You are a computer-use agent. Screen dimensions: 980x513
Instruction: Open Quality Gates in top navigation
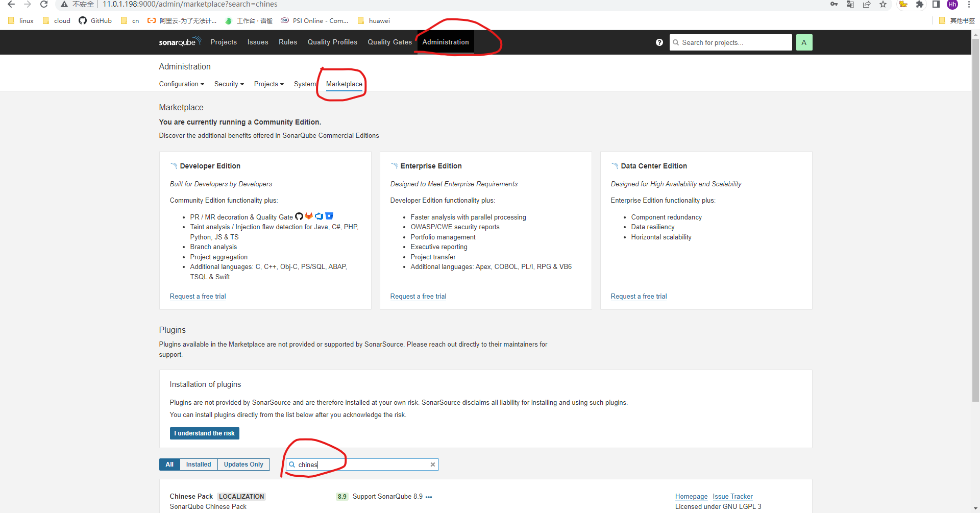click(389, 42)
